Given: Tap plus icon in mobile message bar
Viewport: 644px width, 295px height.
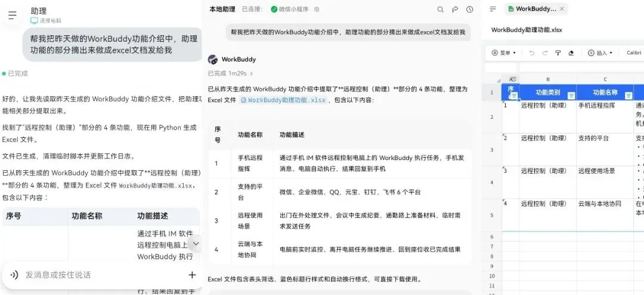Looking at the screenshot, I should coord(192,275).
